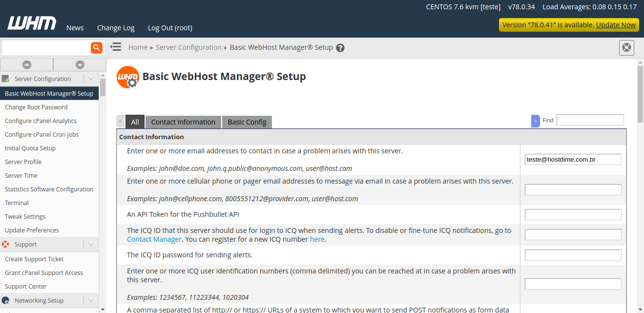Collapse the Server Configuration section chevron
The image size is (644, 313).
[x=91, y=78]
